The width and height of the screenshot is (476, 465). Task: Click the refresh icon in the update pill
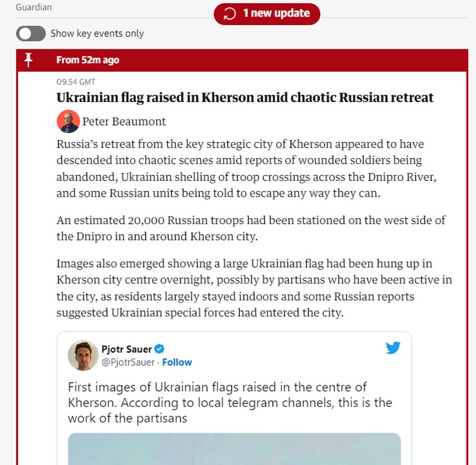coord(230,14)
